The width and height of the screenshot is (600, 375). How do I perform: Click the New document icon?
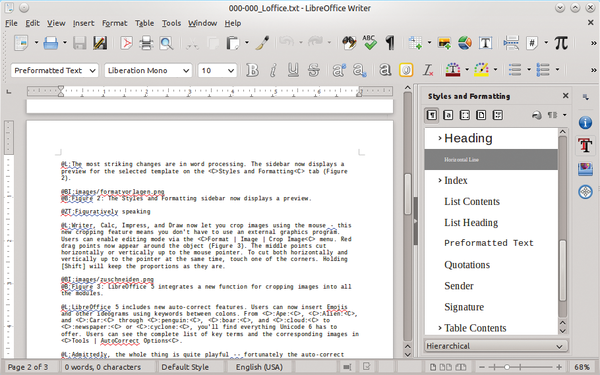click(x=21, y=43)
